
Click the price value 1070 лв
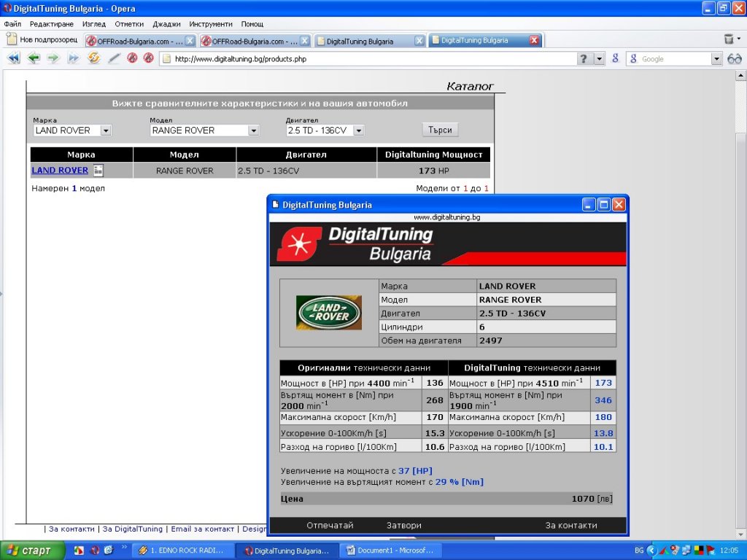click(592, 499)
